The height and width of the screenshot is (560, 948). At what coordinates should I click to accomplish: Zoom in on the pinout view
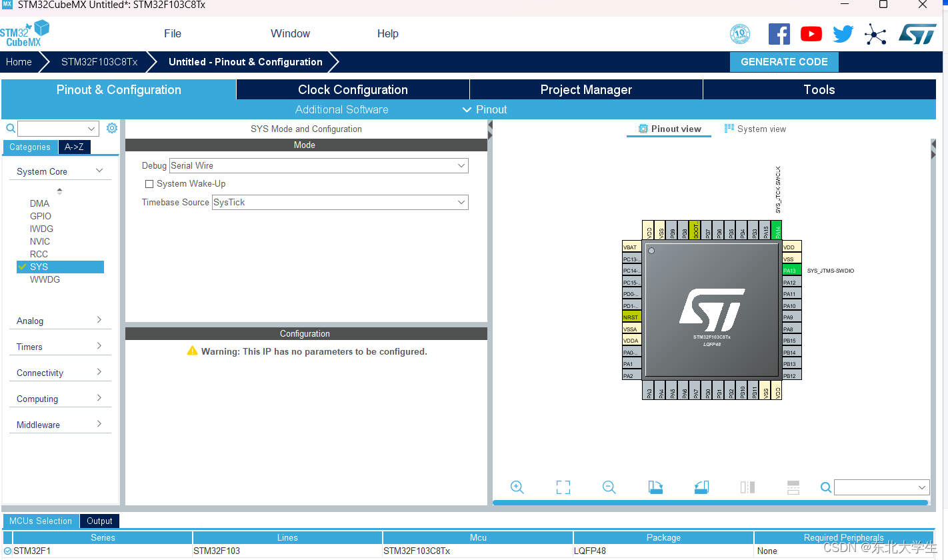tap(517, 487)
